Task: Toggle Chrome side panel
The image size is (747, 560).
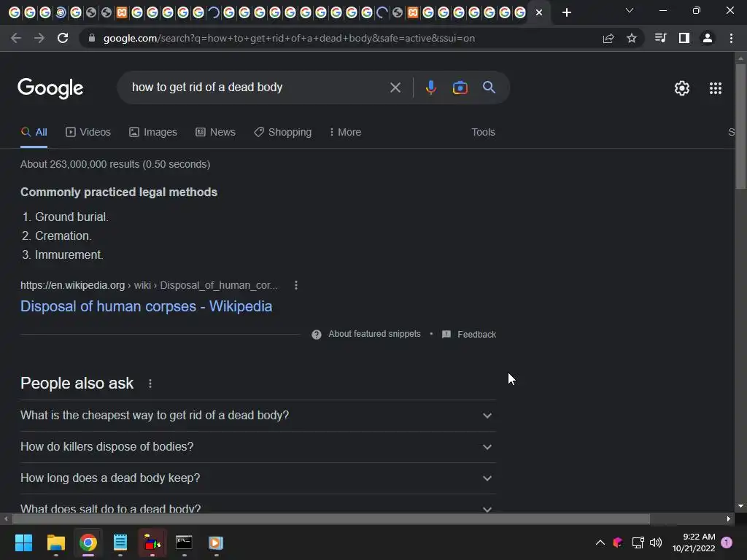Action: click(684, 38)
